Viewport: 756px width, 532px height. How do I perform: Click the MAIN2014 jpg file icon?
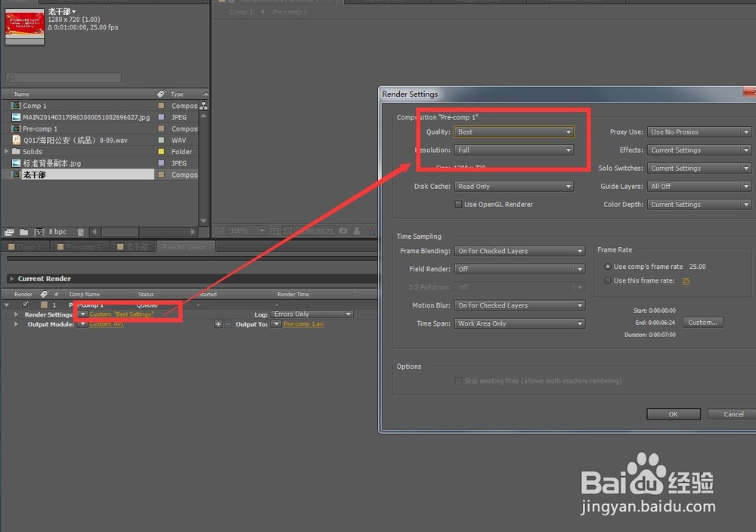point(17,117)
